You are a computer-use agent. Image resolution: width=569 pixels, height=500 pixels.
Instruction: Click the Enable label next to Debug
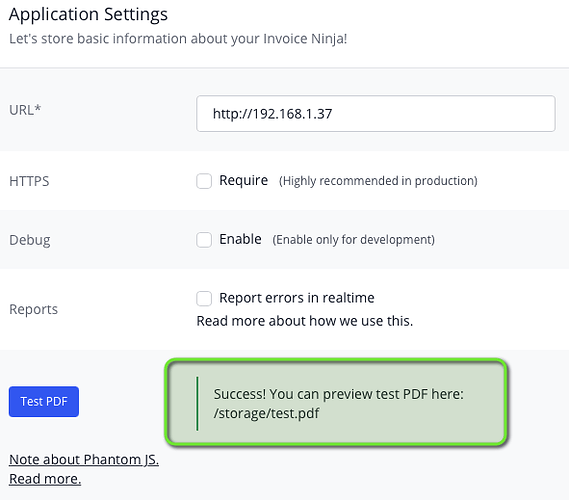point(240,239)
